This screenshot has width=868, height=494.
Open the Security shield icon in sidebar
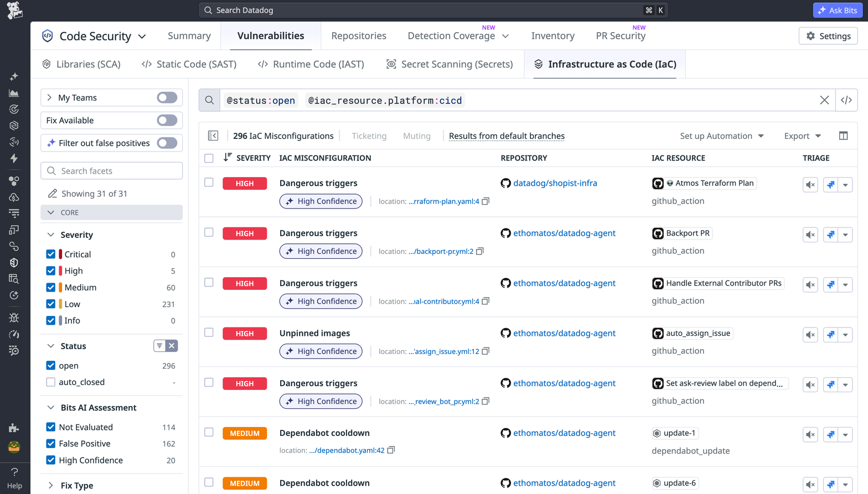tap(14, 263)
